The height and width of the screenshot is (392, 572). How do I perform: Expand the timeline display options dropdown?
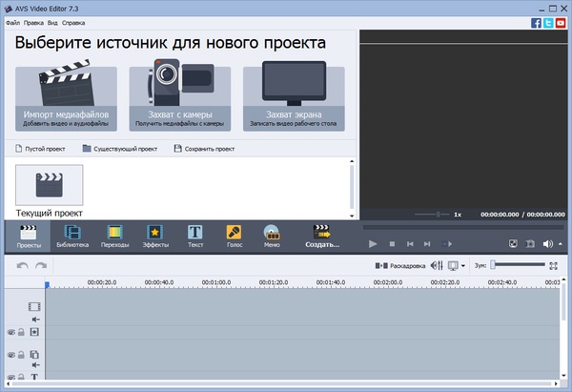(463, 265)
